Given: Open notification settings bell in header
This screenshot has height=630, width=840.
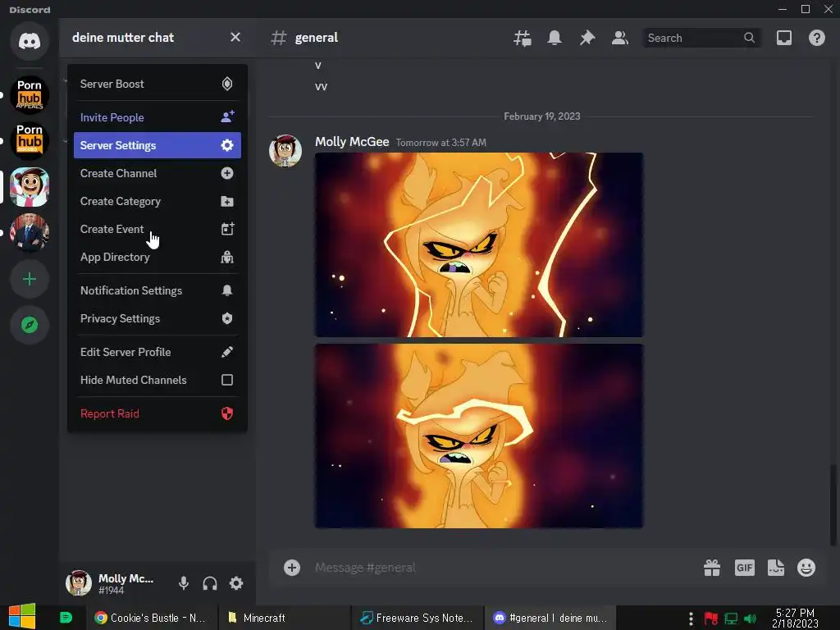Looking at the screenshot, I should coord(555,38).
